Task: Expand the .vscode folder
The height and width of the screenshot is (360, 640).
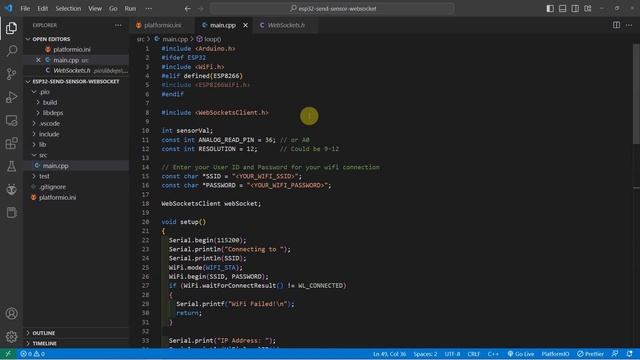Action: [50, 123]
